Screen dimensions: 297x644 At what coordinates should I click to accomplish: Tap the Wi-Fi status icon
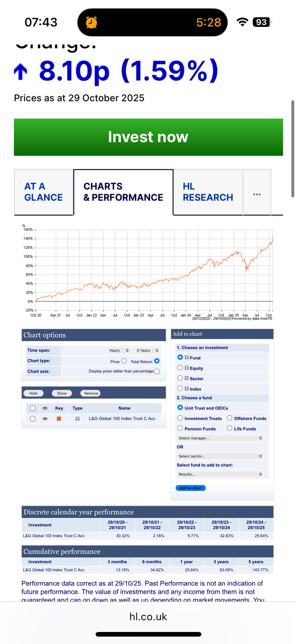coord(242,22)
